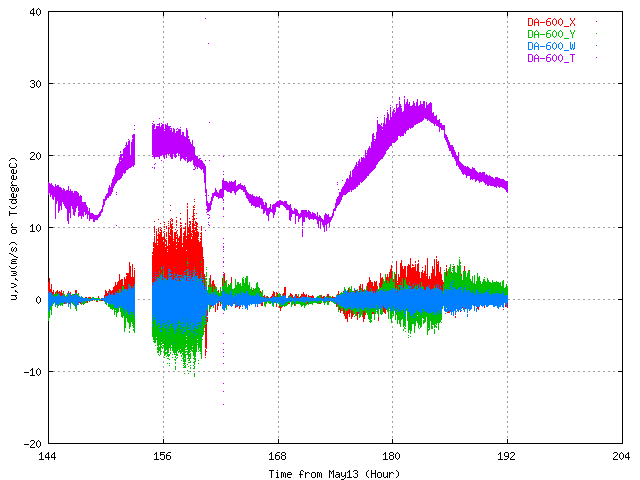Click the DA-600_Y legend entry
Screen dimensions: 640x480
pos(551,34)
